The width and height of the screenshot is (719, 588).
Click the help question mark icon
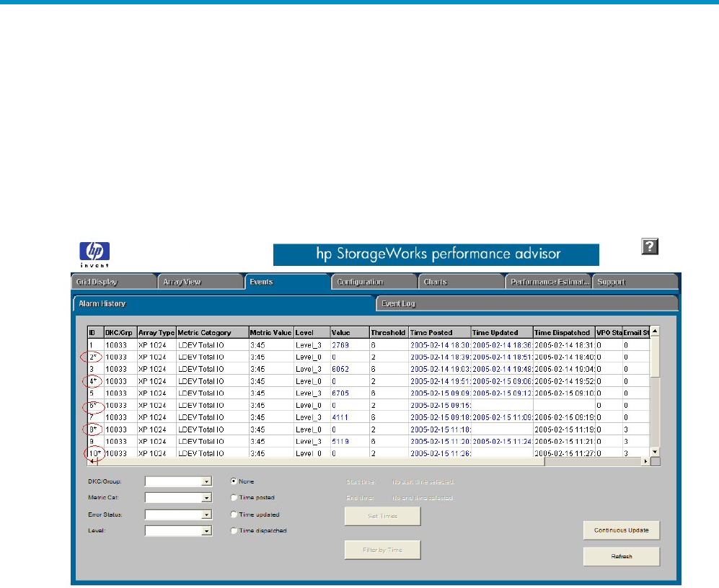650,247
